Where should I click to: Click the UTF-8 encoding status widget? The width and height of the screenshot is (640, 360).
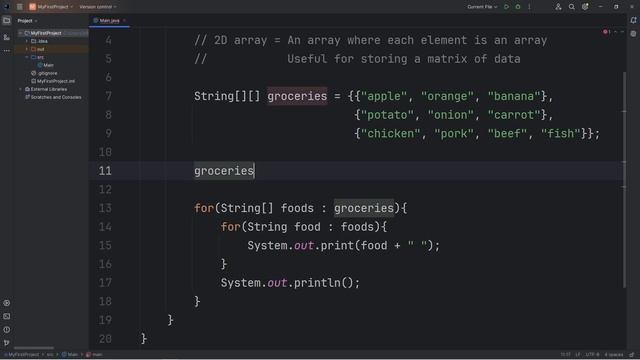point(592,355)
